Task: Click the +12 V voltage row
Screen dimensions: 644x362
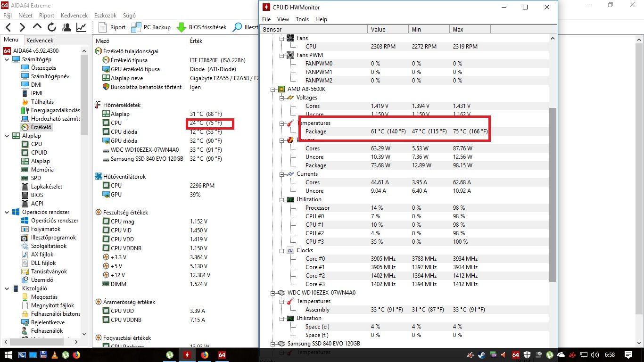Action: pos(175,275)
